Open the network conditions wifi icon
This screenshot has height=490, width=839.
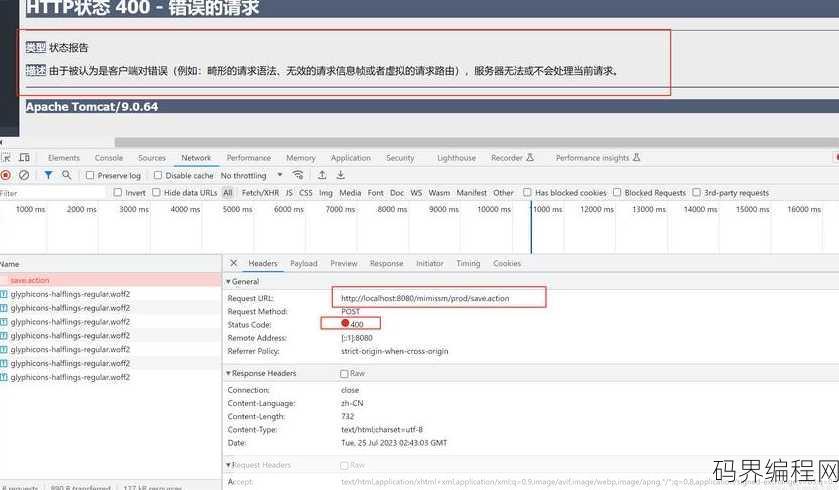[298, 175]
